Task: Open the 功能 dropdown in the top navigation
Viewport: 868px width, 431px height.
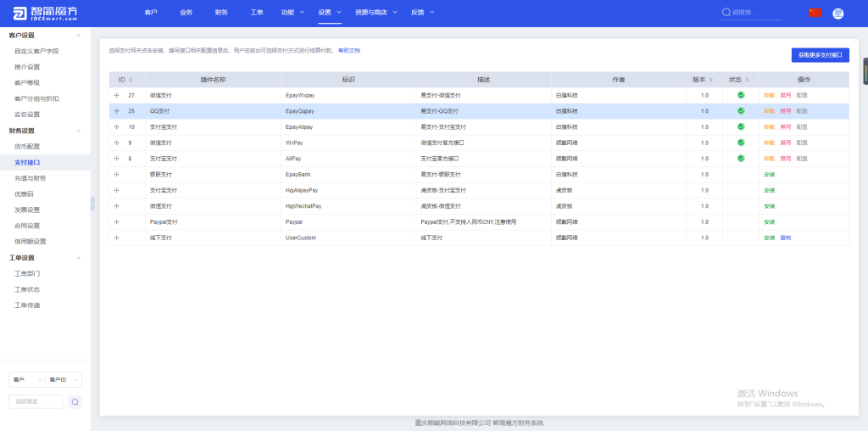Action: pyautogui.click(x=292, y=12)
